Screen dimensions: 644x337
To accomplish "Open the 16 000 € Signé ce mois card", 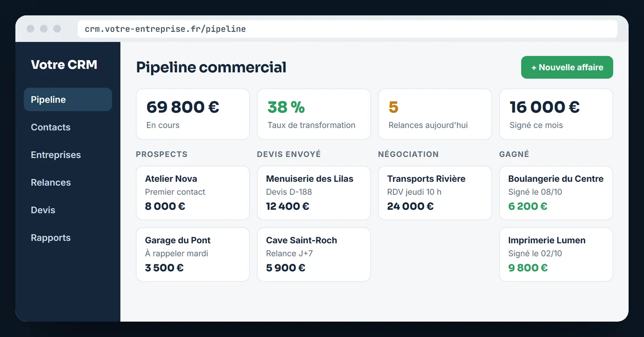I will click(556, 114).
